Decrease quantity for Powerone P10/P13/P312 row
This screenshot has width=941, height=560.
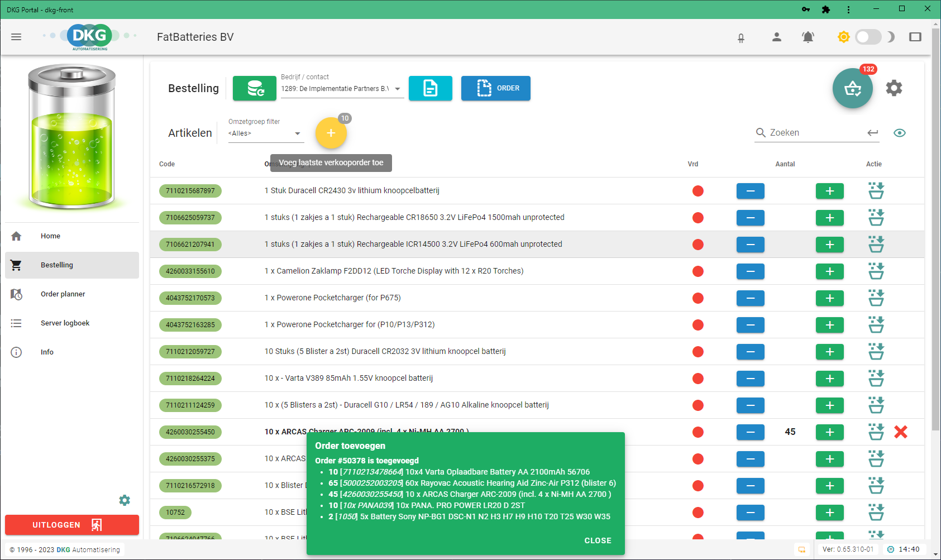751,325
